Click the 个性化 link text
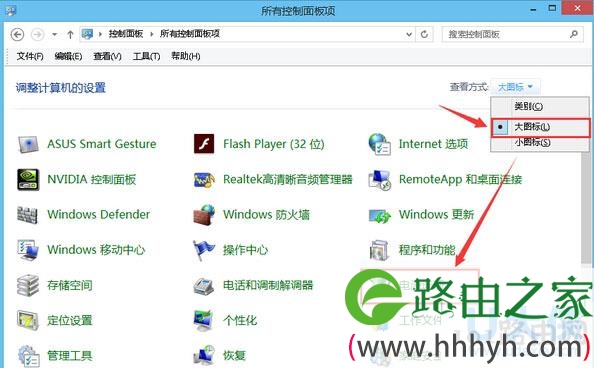The image size is (594, 368). click(240, 321)
